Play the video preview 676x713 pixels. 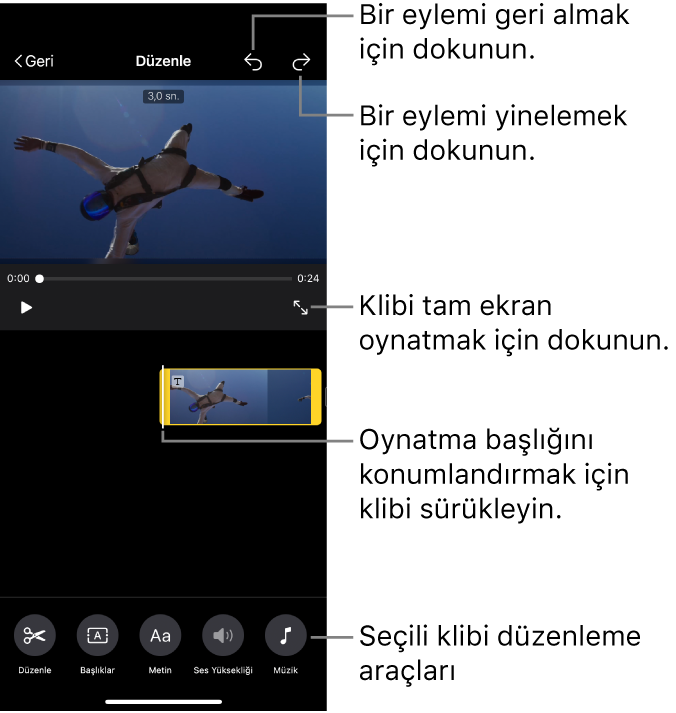[x=27, y=308]
